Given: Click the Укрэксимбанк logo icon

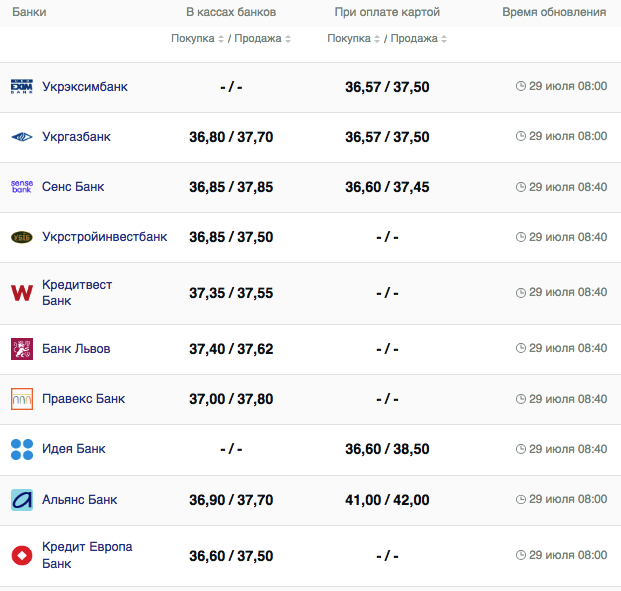Looking at the screenshot, I should (22, 87).
